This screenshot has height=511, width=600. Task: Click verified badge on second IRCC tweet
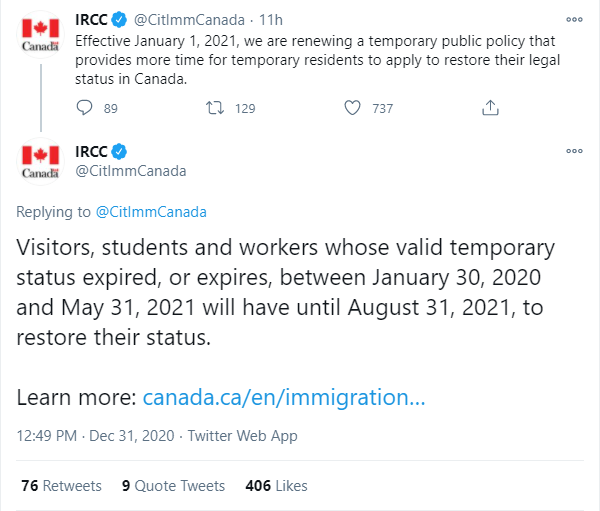coord(119,152)
